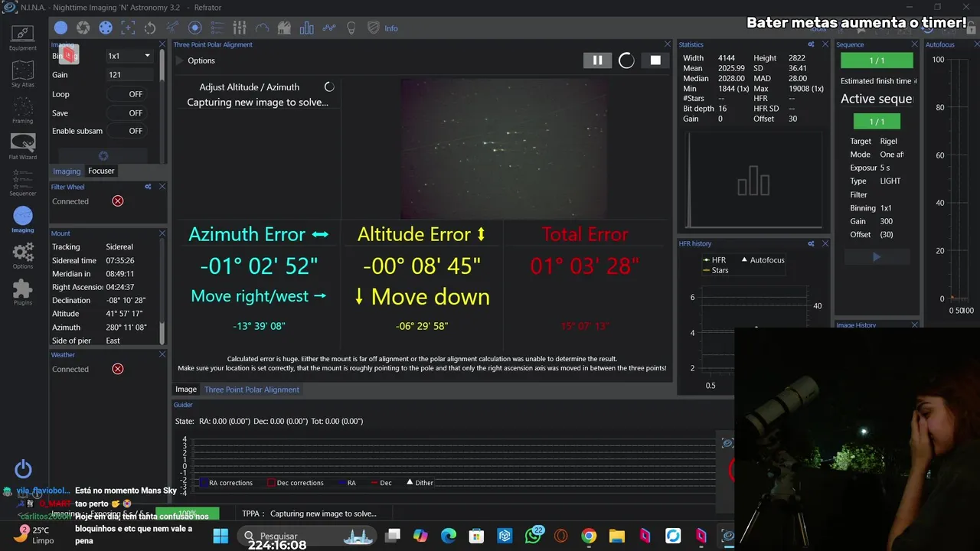Screen dimensions: 980x551
Task: Click the Dec corrections legend entry
Action: coord(295,483)
